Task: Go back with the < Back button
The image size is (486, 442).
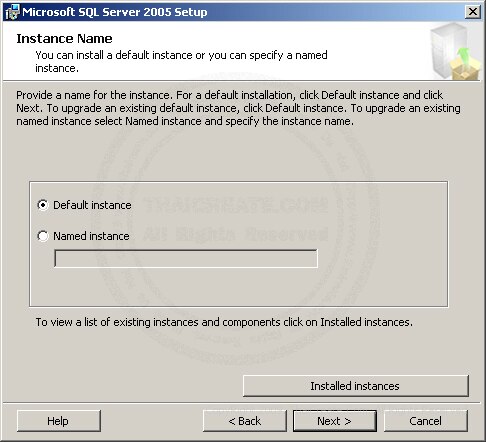Action: (244, 421)
